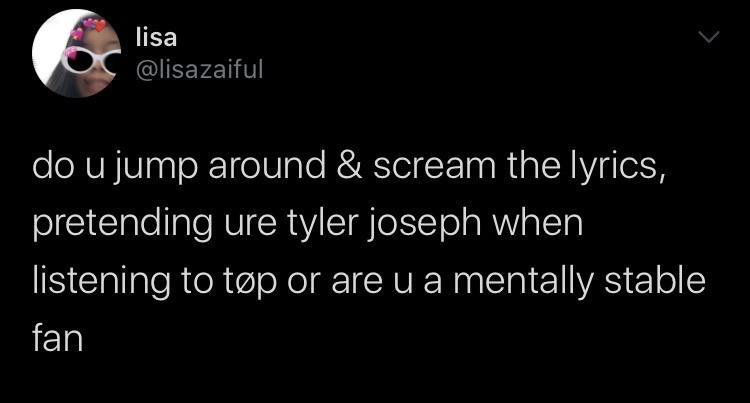Open the tweet options chevron menu
The image size is (750, 403).
coord(708,38)
